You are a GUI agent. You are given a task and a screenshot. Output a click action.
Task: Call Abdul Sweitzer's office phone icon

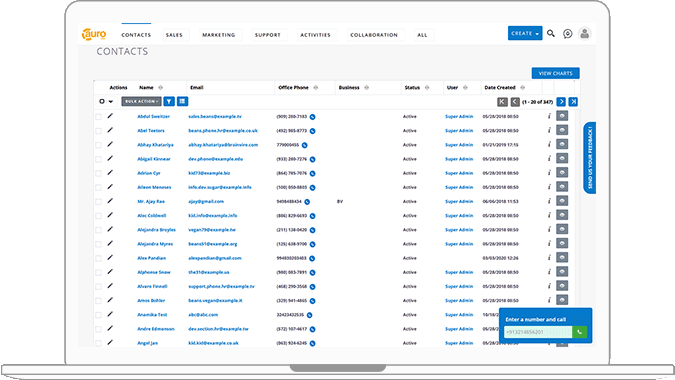313,117
